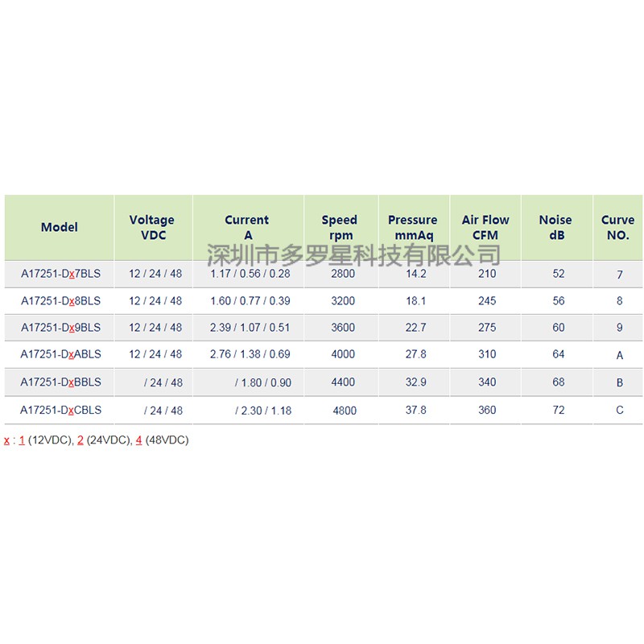644x644 pixels.
Task: Select the 14.2 pressure value cell
Action: tap(416, 274)
